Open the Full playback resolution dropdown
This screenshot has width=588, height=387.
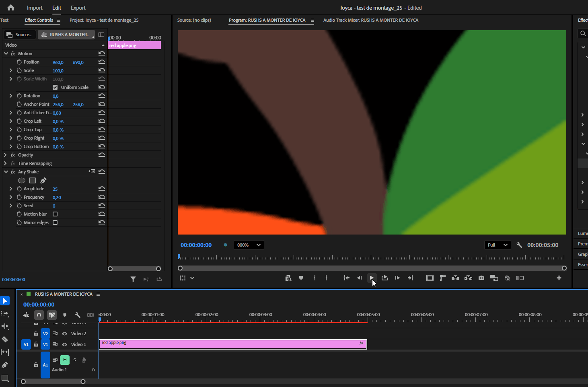coord(498,245)
